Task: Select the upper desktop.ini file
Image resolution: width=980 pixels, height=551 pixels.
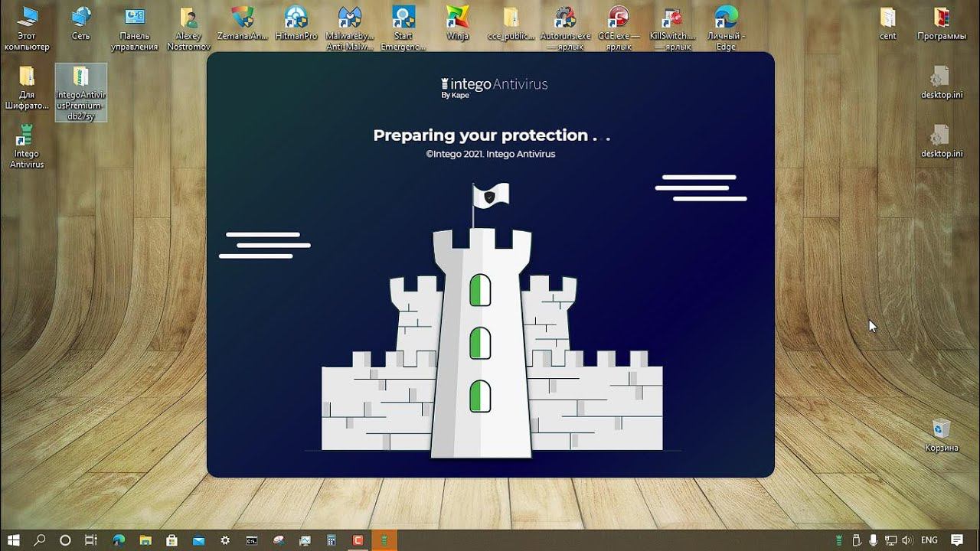Action: [x=941, y=83]
